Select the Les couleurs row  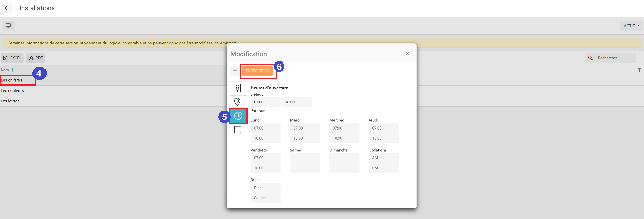[x=12, y=91]
